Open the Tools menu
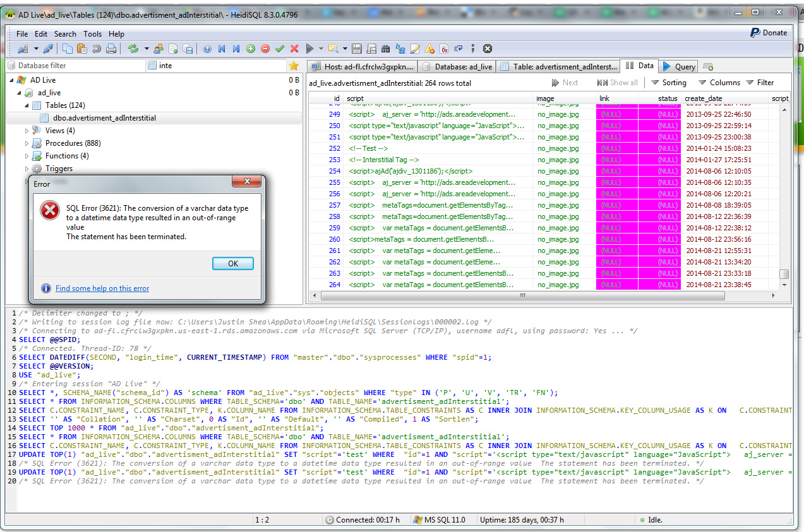Viewport: 804px width, 532px height. point(92,34)
